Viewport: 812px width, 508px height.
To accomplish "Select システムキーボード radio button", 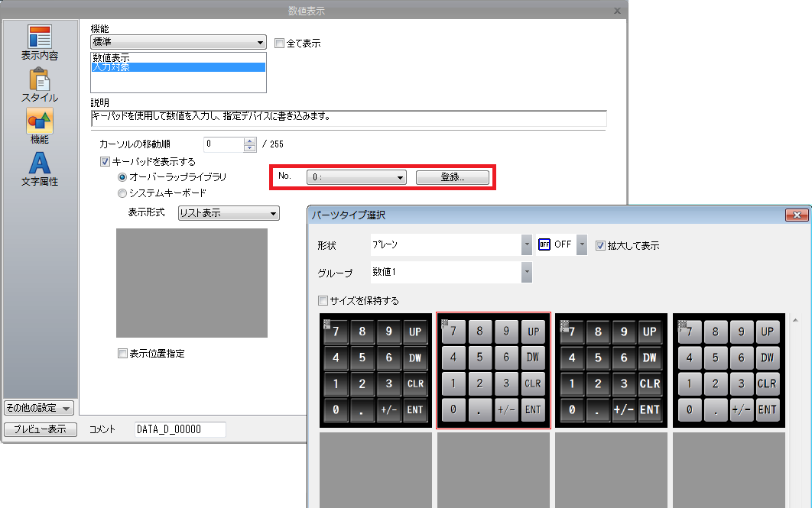I will (122, 193).
